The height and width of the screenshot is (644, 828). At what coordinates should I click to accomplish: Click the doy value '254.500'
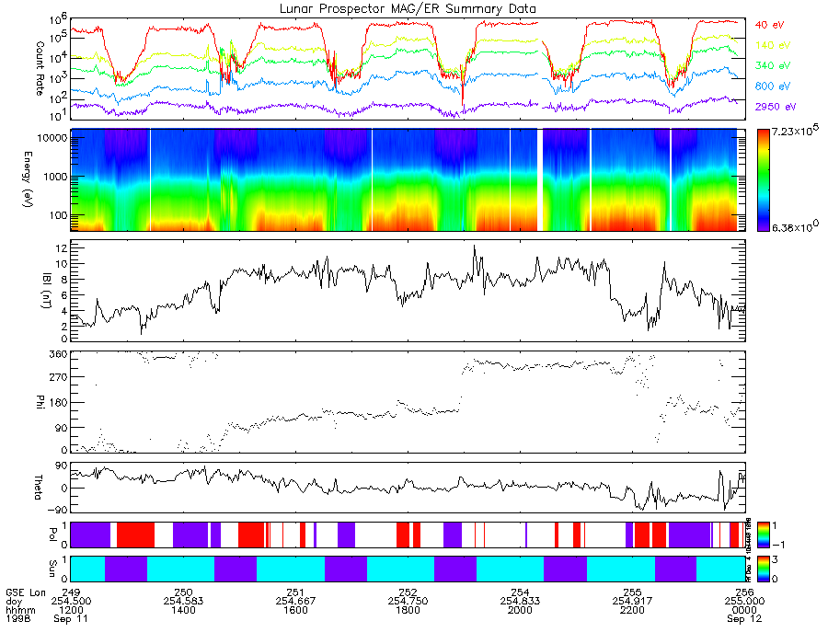(x=71, y=602)
